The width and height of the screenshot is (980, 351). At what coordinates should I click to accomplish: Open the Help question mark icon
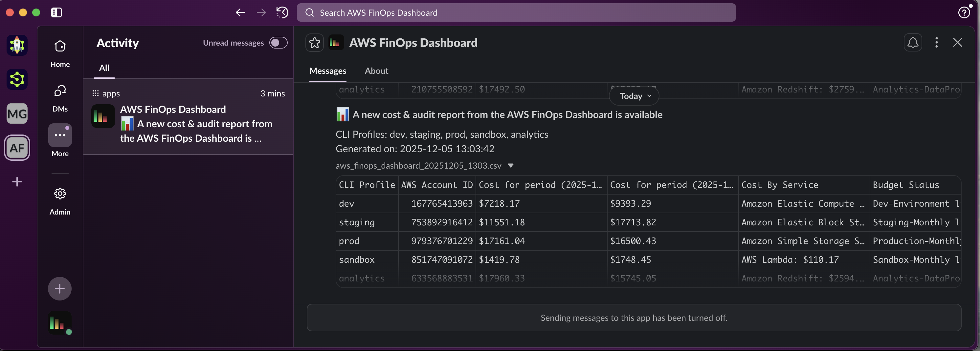click(x=964, y=12)
